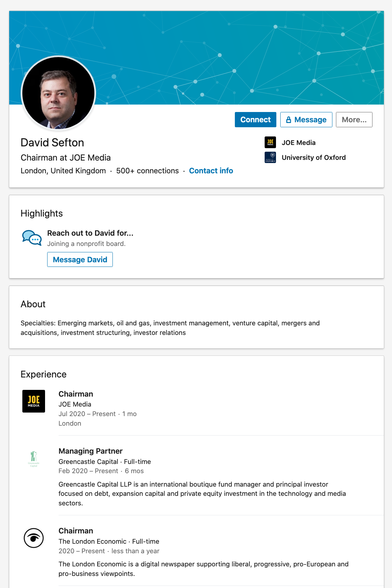Click the Specialties paragraph in About
This screenshot has width=392, height=588.
coord(170,328)
